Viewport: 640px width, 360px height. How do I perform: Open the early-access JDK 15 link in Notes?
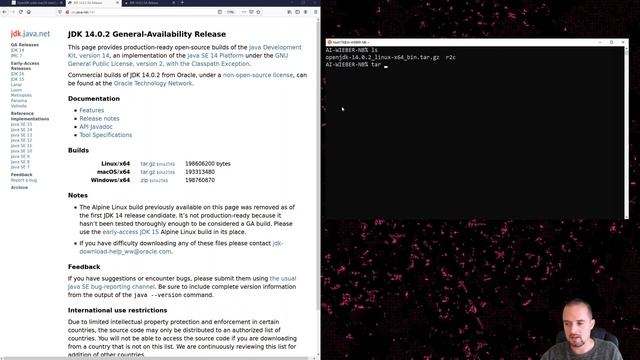click(131, 232)
